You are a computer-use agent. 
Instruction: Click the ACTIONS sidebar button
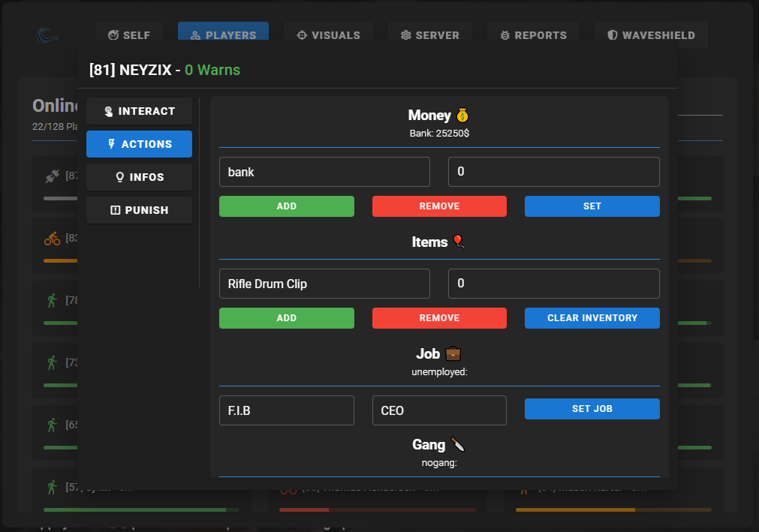tap(140, 144)
